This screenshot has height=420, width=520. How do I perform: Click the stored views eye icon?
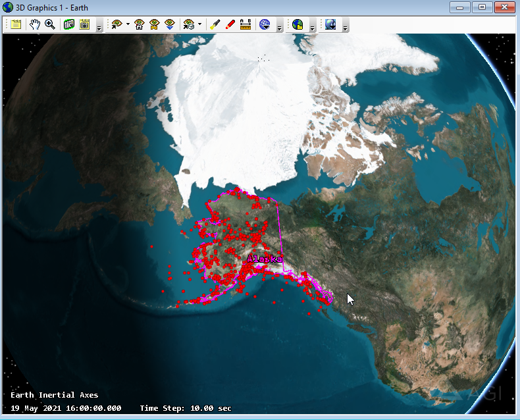[x=189, y=24]
